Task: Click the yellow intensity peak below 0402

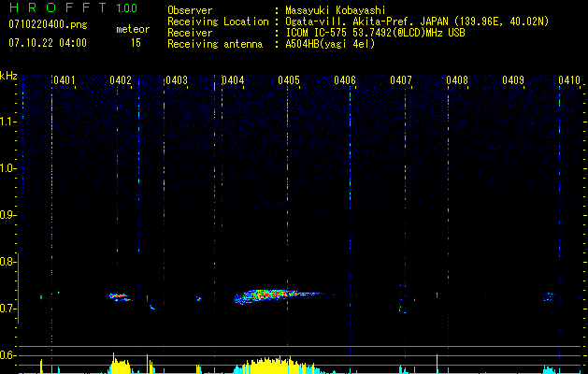Action: click(x=120, y=364)
